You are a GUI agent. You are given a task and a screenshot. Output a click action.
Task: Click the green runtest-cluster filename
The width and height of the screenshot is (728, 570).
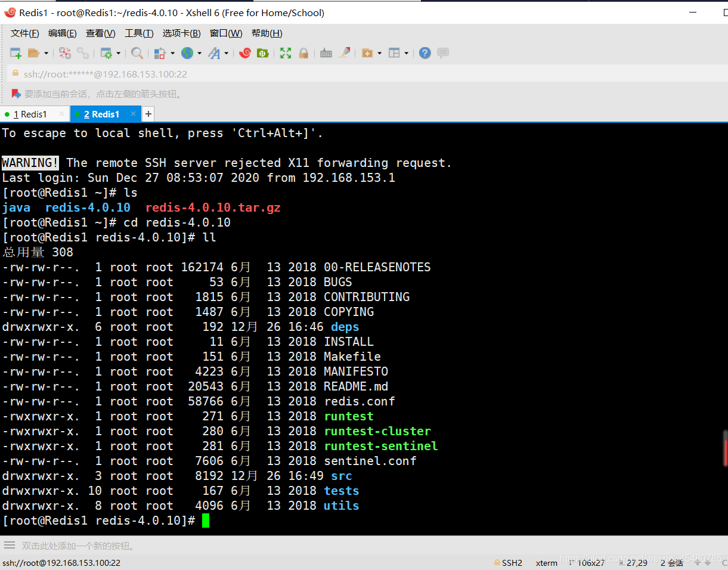pyautogui.click(x=377, y=431)
